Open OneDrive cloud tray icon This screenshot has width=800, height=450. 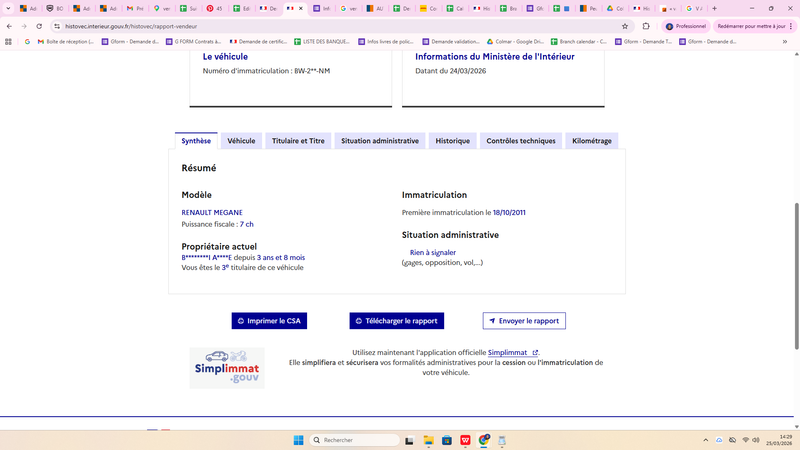coord(719,440)
